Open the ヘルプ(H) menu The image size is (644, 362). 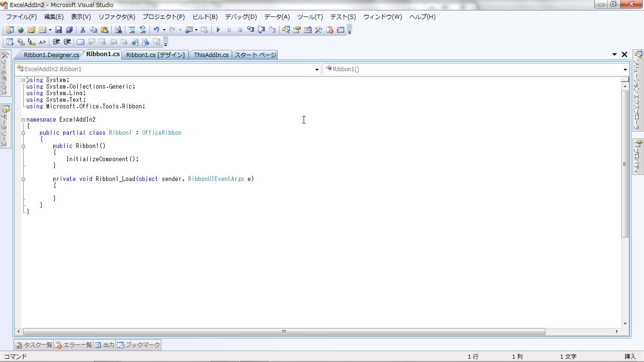coord(422,16)
